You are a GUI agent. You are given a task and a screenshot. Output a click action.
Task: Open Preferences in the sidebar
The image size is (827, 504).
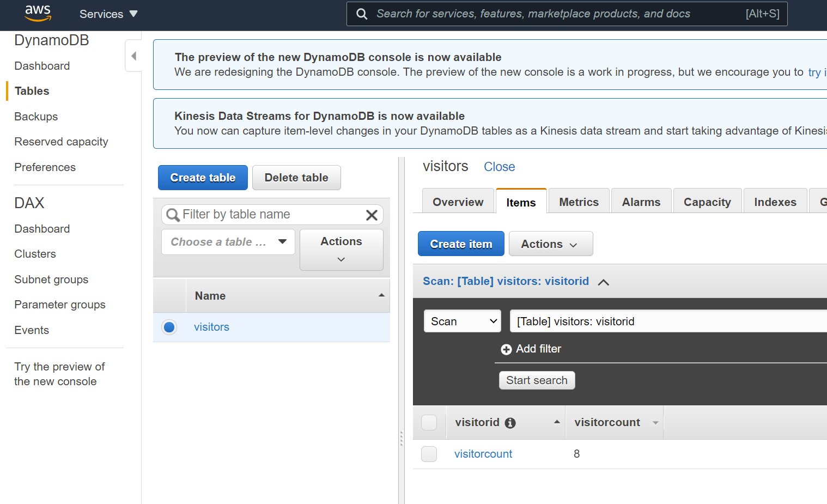(x=45, y=167)
